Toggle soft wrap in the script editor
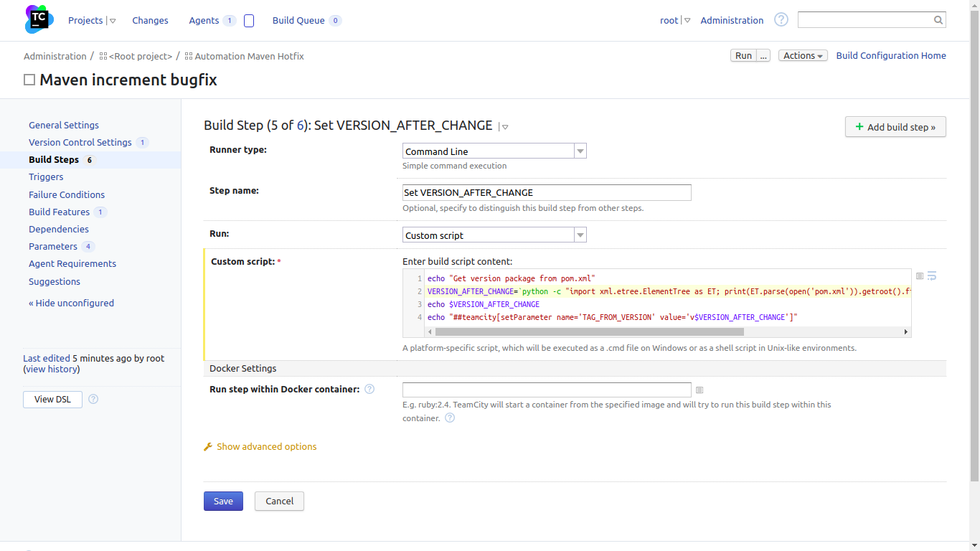Image resolution: width=980 pixels, height=551 pixels. tap(932, 276)
